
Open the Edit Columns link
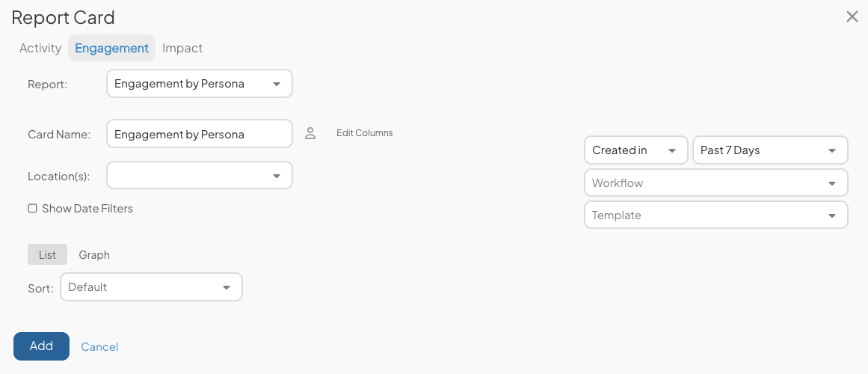pyautogui.click(x=365, y=133)
